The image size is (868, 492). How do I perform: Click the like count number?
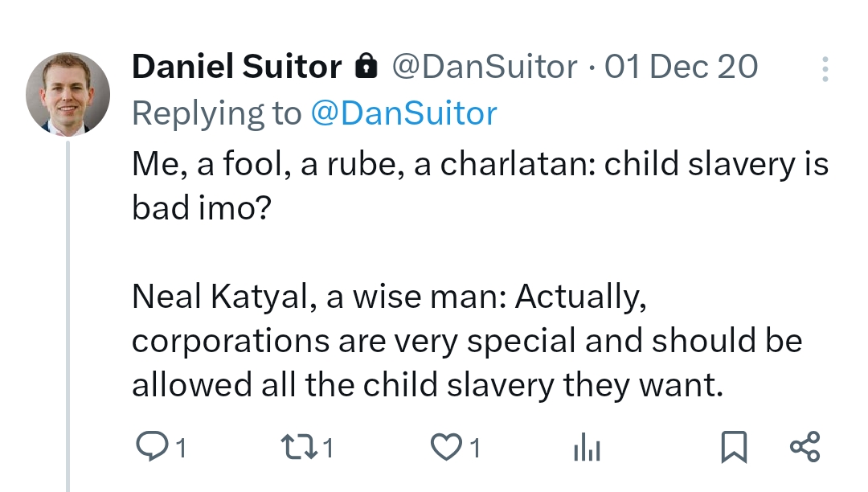click(x=475, y=448)
